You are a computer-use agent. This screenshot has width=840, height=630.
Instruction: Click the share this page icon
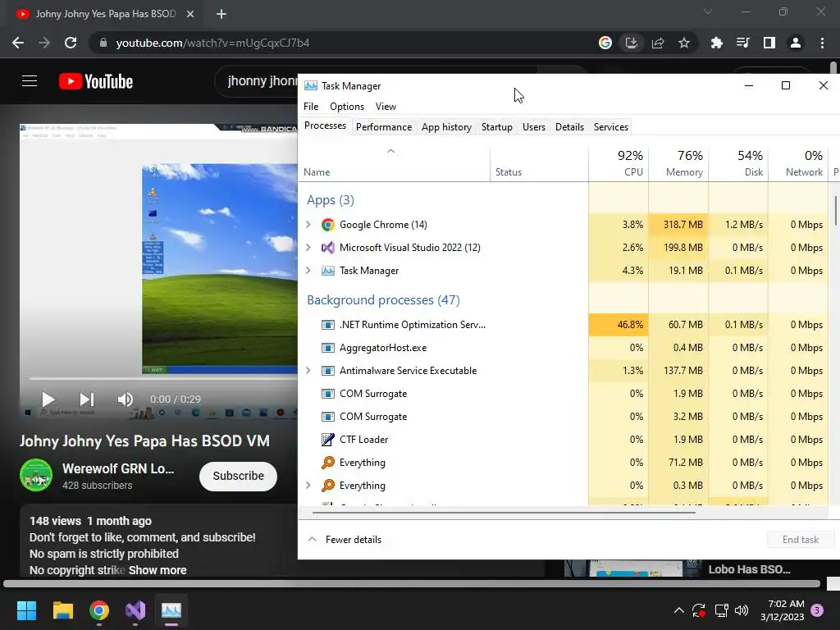(x=658, y=43)
